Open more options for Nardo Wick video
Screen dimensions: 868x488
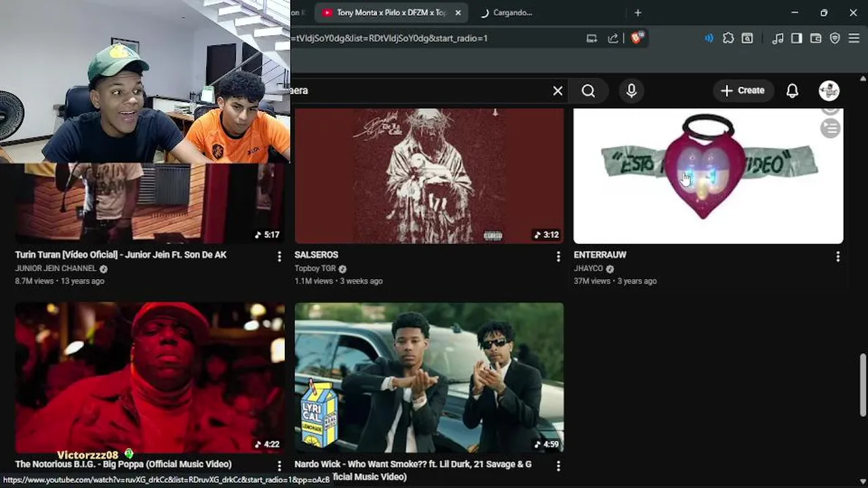[x=558, y=466]
